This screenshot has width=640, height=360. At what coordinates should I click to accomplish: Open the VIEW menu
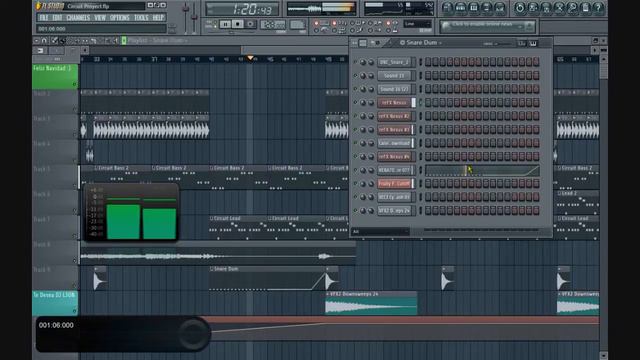pos(100,18)
